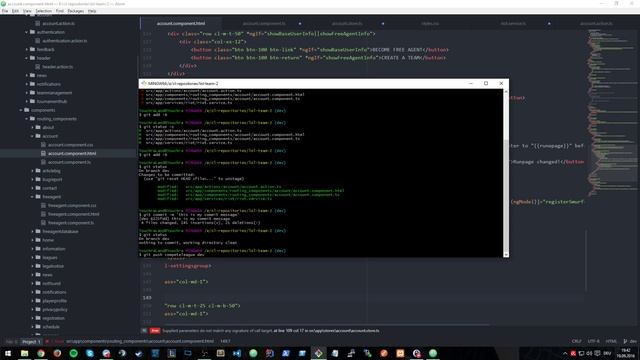Expand the playerprofile folder
640x360 pixels.
tap(33, 301)
